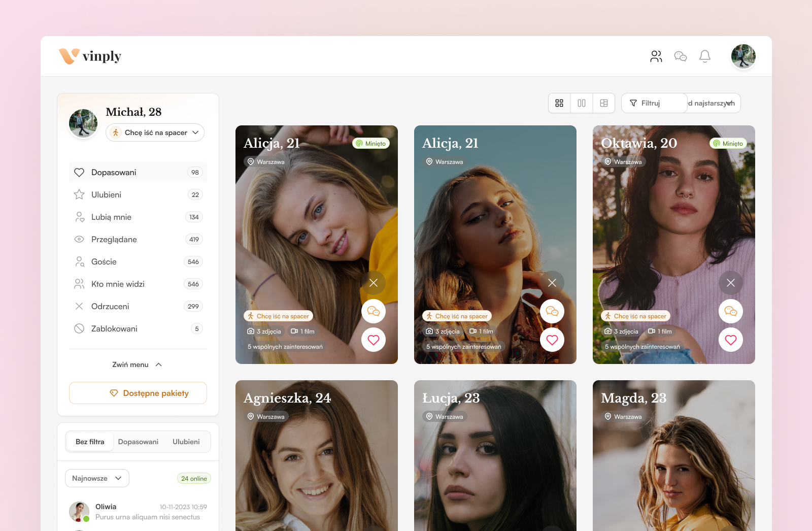This screenshot has height=531, width=812.
Task: Dismiss the Alicja card that has the Minięto badge
Action: (374, 283)
